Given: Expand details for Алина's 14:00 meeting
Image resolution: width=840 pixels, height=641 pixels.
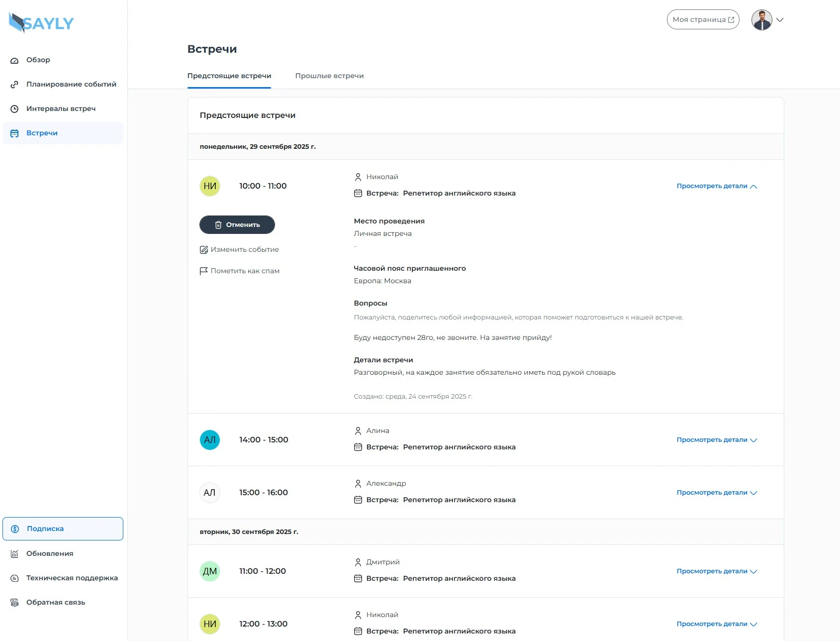Looking at the screenshot, I should coord(716,440).
